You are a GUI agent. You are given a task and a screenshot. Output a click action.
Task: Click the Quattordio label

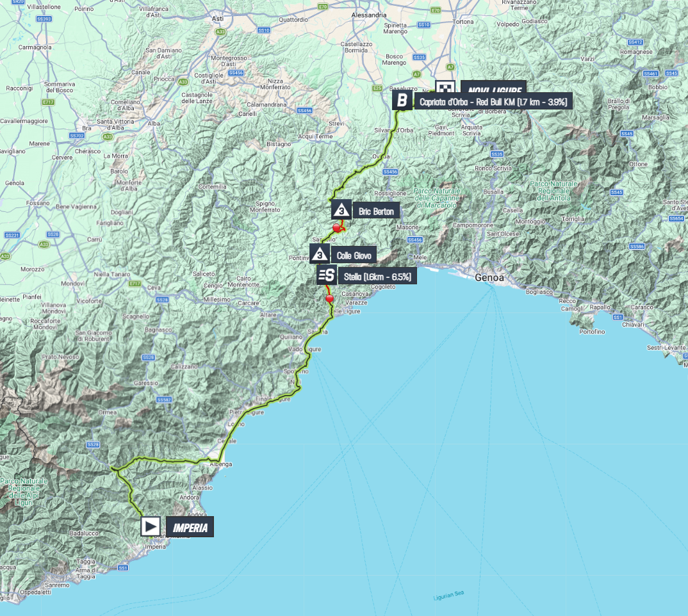click(x=293, y=20)
